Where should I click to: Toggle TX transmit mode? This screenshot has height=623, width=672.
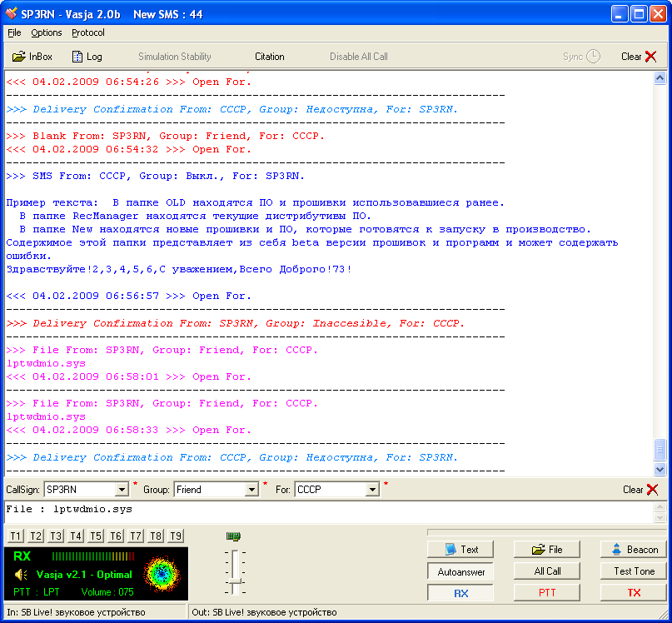[634, 593]
